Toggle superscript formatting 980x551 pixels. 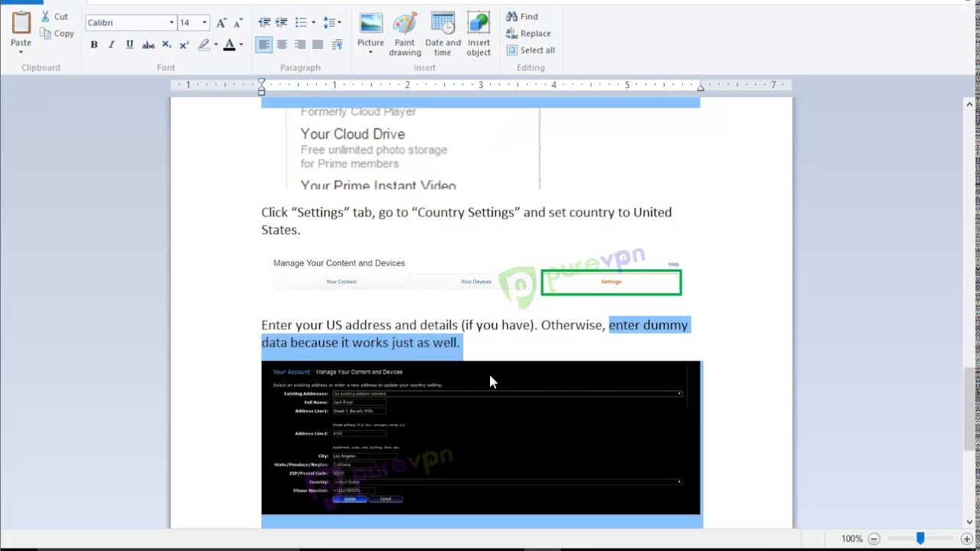pyautogui.click(x=184, y=45)
